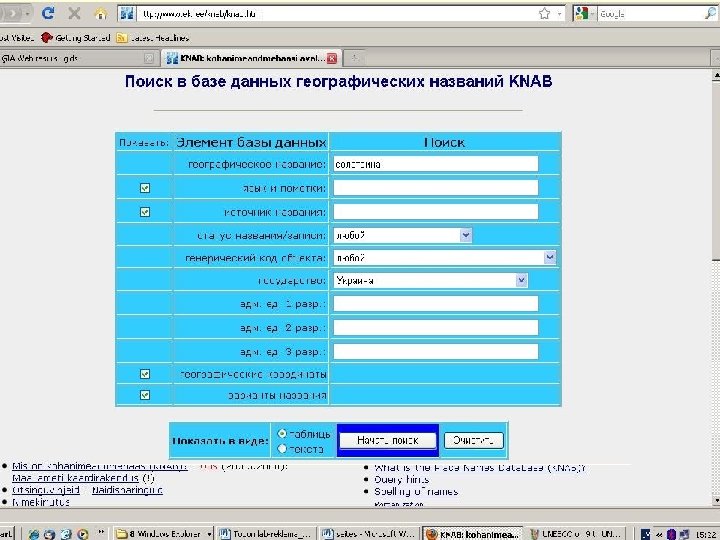Switch to the sabes Microsoft Word taskbar window
The width and height of the screenshot is (720, 540).
(369, 534)
